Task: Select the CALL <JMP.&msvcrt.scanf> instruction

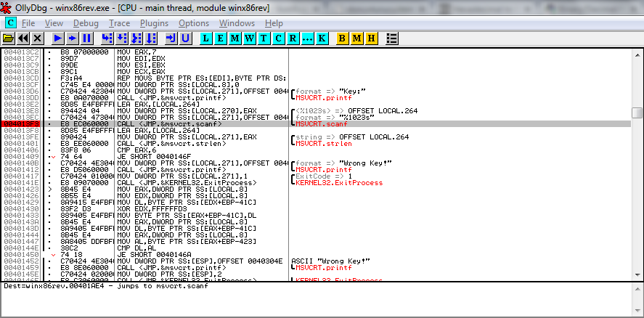Action: pos(170,123)
